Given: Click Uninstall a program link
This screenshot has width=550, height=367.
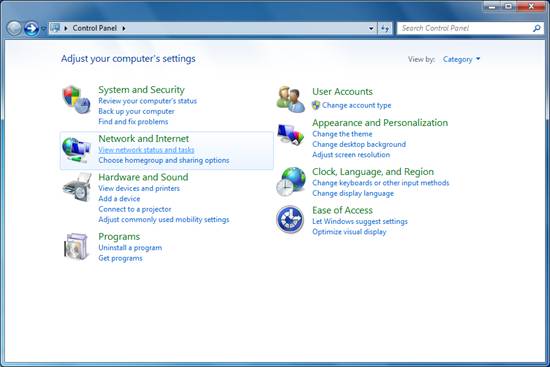Looking at the screenshot, I should (130, 248).
